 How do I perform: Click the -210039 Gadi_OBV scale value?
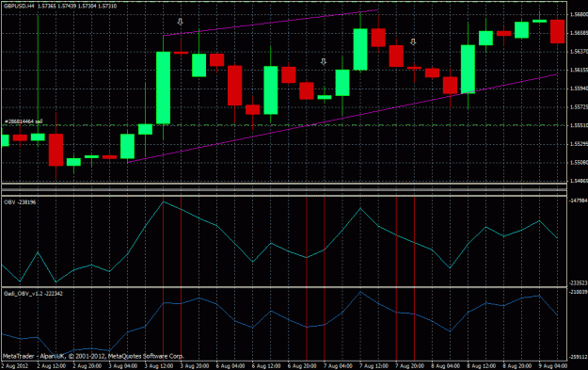click(578, 292)
